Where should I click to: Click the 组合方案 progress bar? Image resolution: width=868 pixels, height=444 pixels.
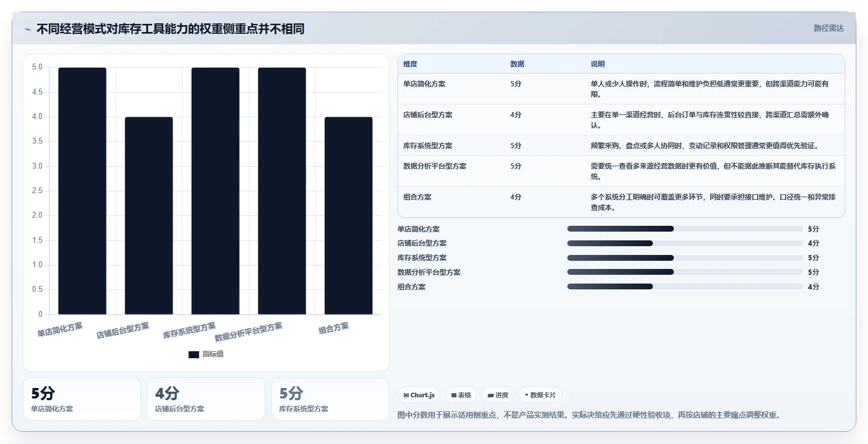(x=685, y=286)
